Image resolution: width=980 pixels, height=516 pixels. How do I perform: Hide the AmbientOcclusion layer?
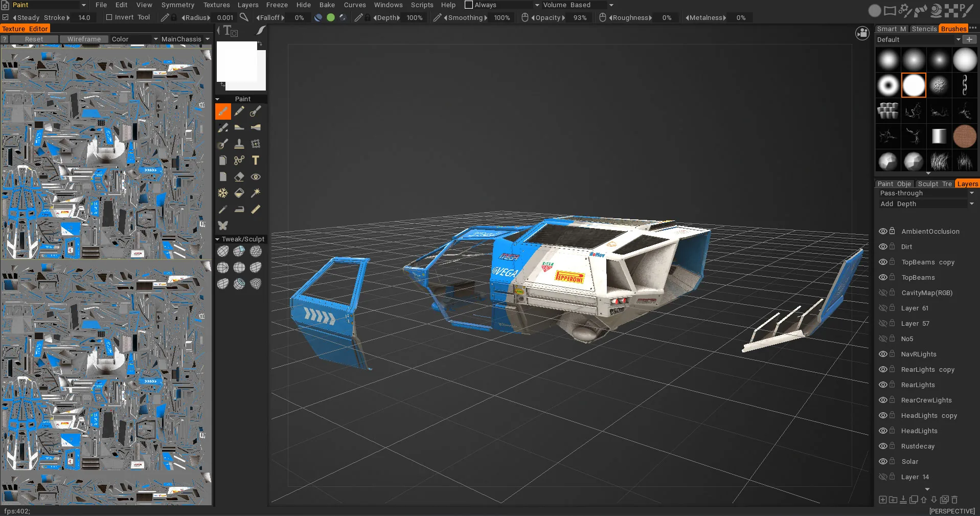pyautogui.click(x=883, y=231)
